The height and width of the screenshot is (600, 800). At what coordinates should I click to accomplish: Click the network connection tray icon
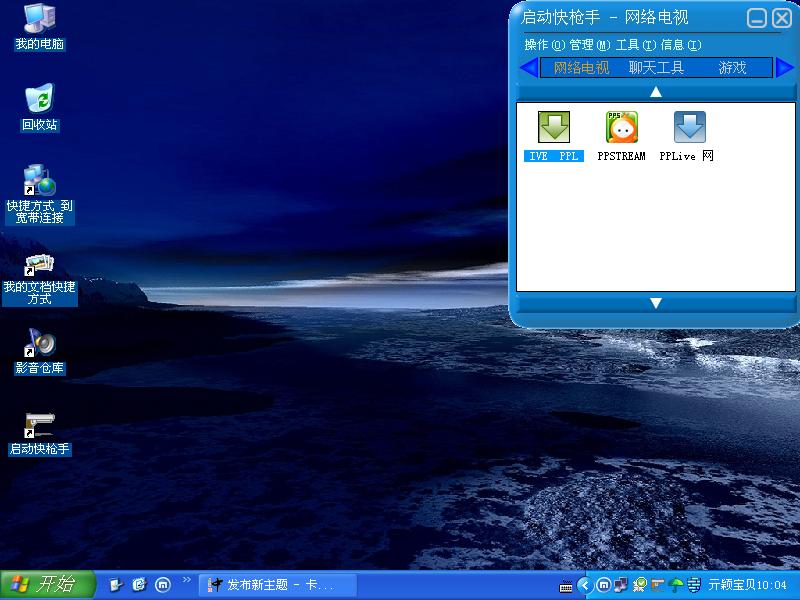tap(621, 585)
